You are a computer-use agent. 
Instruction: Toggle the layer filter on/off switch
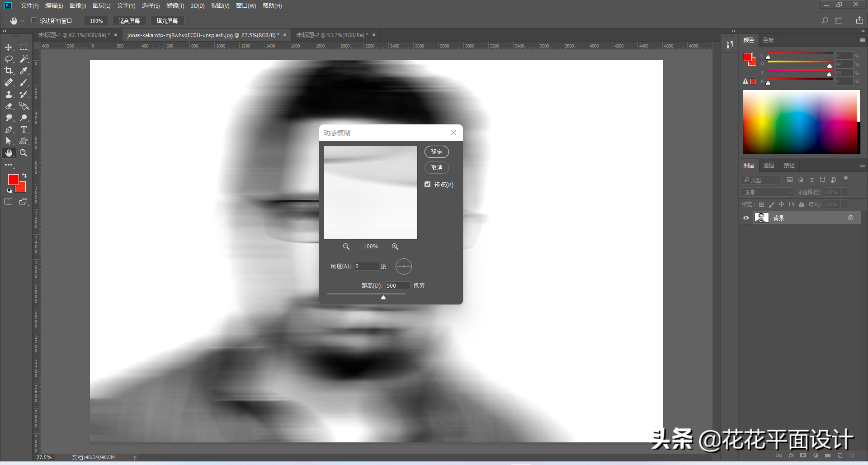[846, 179]
